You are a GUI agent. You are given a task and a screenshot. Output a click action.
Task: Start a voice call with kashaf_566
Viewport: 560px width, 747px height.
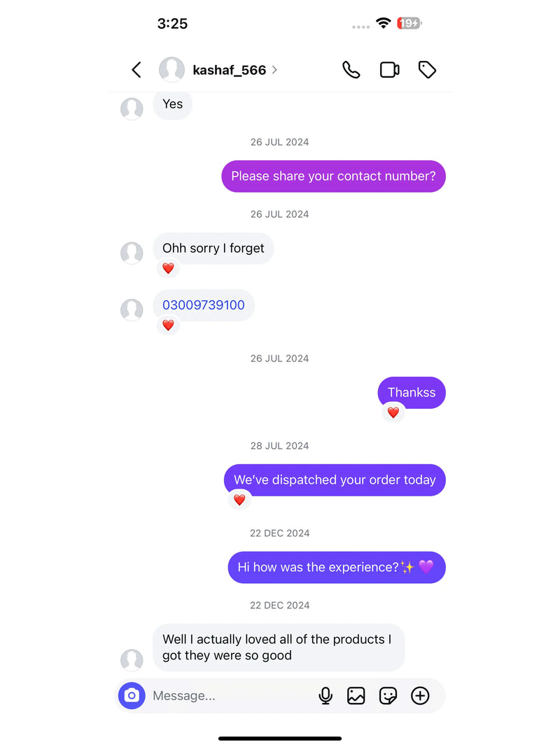pyautogui.click(x=351, y=70)
